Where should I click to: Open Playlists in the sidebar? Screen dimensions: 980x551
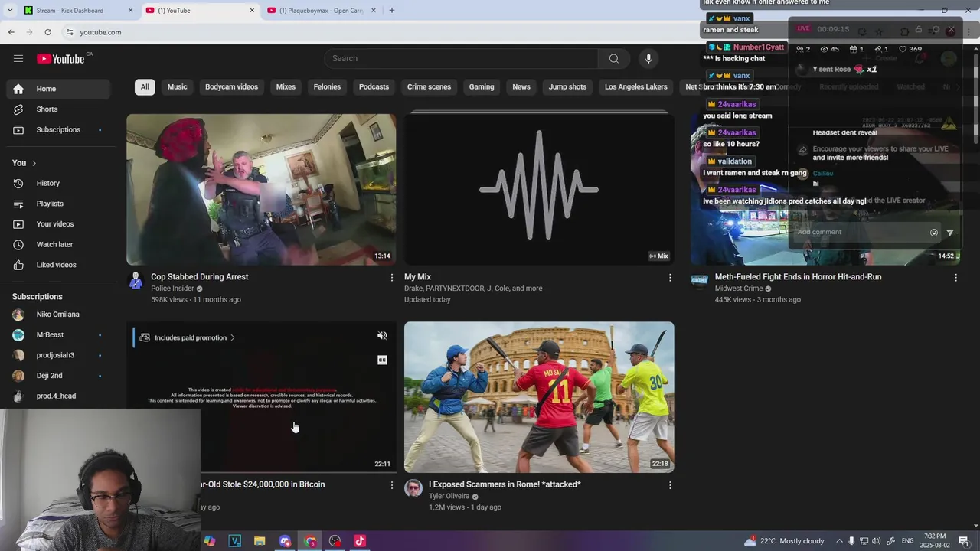[x=58, y=204]
